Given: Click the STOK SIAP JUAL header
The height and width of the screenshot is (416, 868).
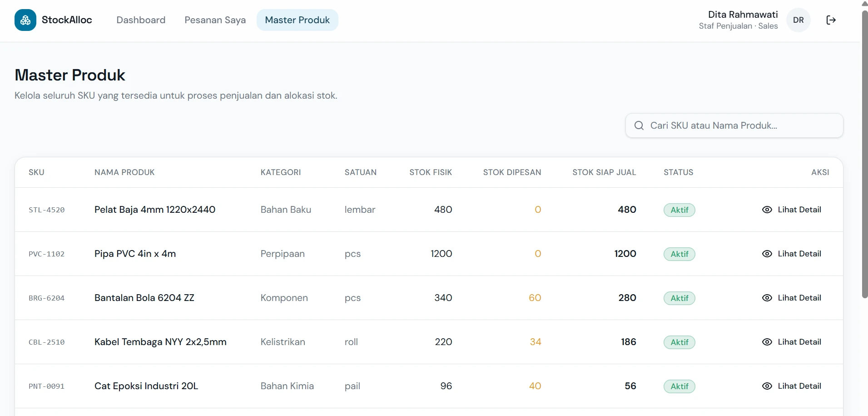Looking at the screenshot, I should [x=604, y=172].
